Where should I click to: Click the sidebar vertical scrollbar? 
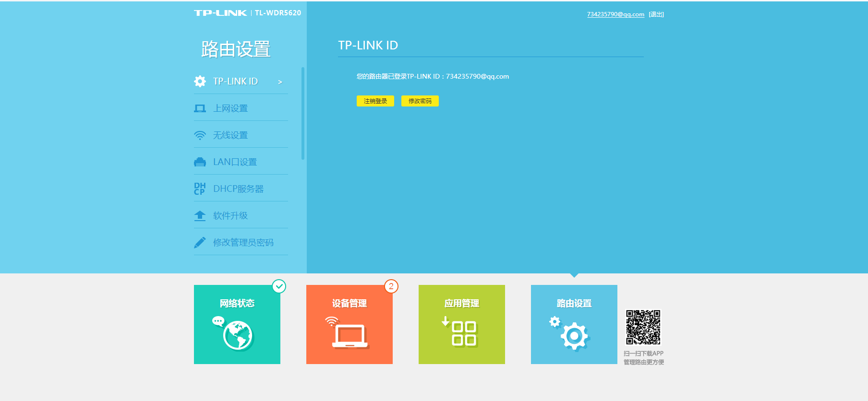pos(302,113)
